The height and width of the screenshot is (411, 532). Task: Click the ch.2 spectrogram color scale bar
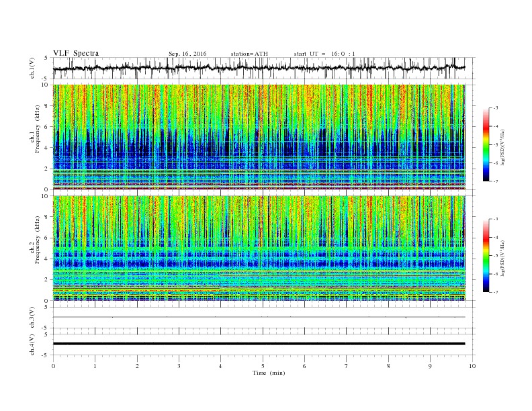[x=486, y=256]
